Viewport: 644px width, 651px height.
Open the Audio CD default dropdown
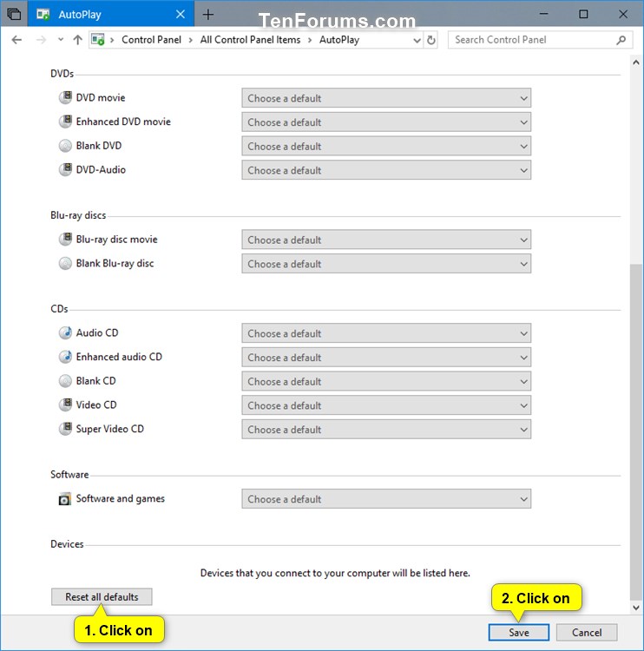click(386, 334)
